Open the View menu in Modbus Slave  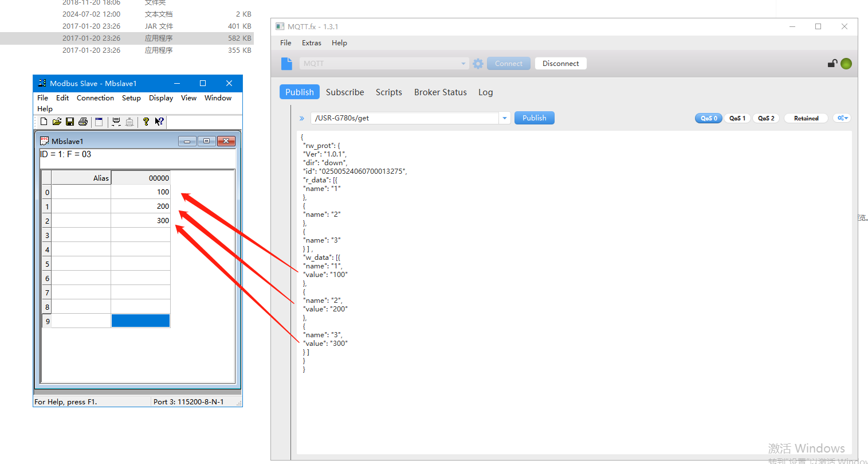188,98
